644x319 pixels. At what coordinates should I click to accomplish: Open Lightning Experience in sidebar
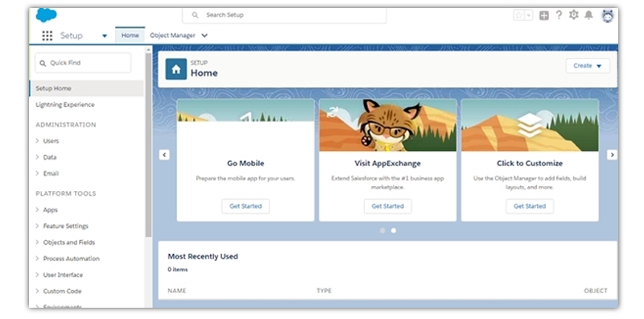(65, 105)
